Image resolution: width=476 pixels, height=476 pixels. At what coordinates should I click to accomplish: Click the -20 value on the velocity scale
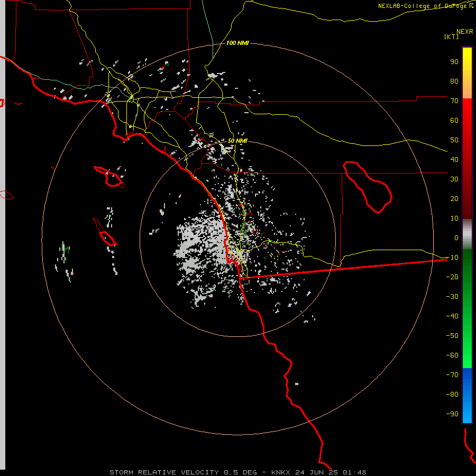coord(452,277)
